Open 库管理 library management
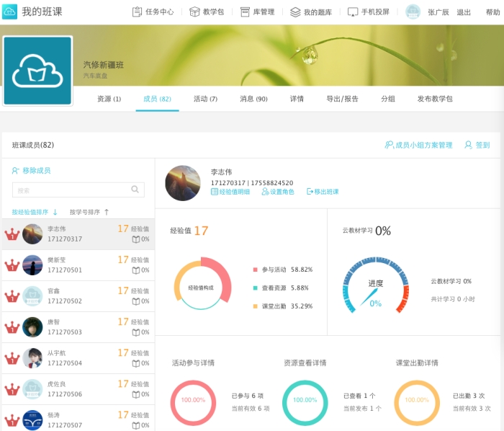The height and width of the screenshot is (431, 504). click(x=257, y=12)
